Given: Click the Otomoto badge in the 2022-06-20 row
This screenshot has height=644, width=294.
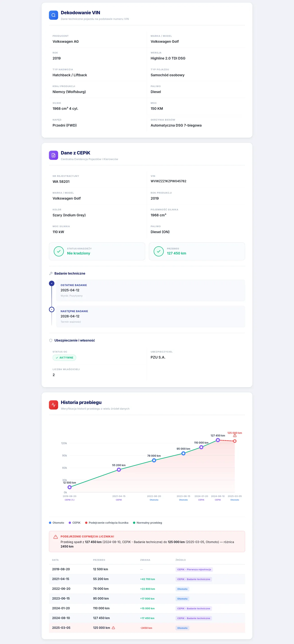Looking at the screenshot, I should tap(182, 589).
